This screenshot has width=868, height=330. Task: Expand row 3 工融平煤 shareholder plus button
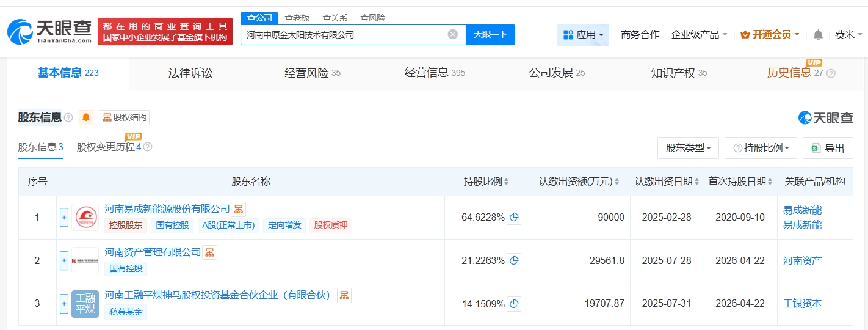(x=64, y=304)
